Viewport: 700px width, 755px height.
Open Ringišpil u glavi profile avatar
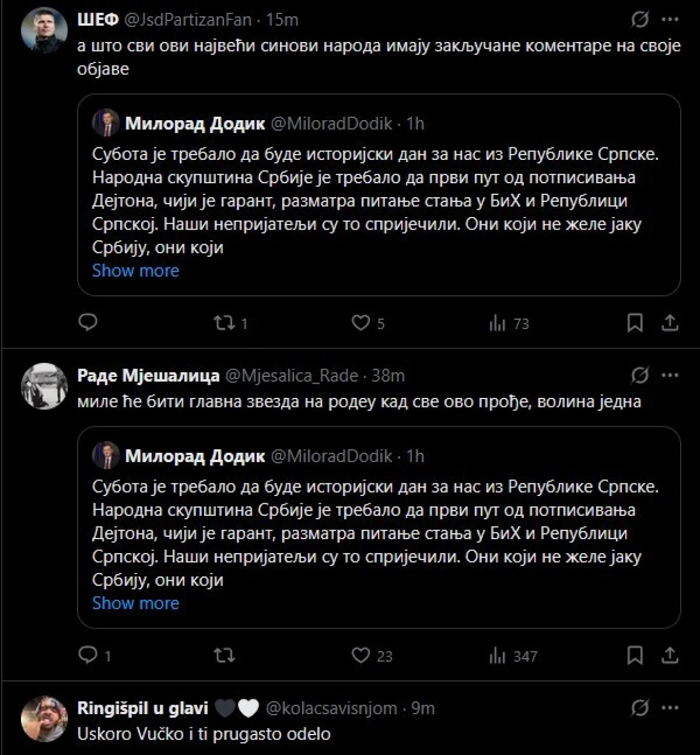[44, 719]
